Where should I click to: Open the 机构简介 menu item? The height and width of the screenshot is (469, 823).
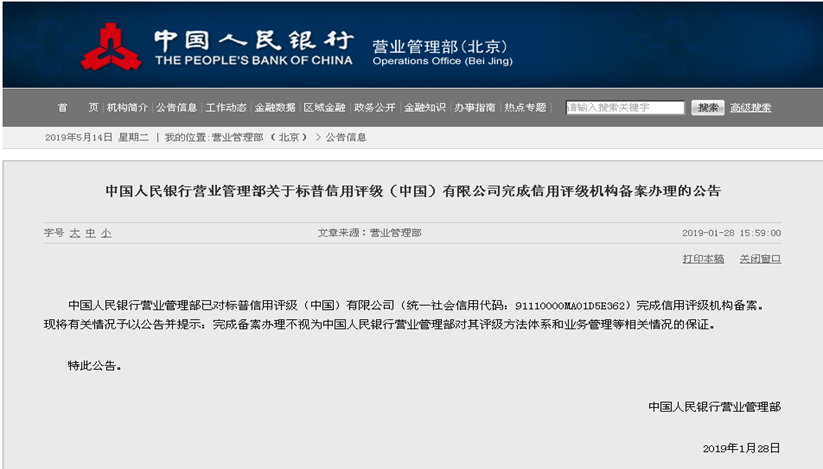click(x=127, y=108)
